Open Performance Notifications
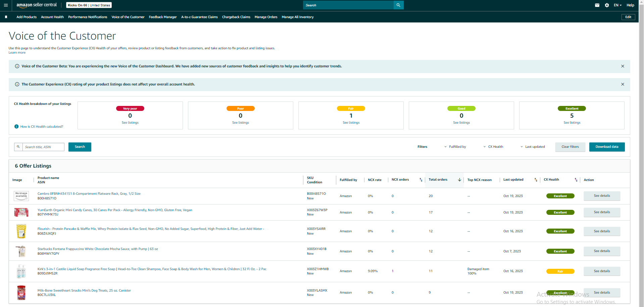Screen dimensions: 644x307 coord(88,17)
